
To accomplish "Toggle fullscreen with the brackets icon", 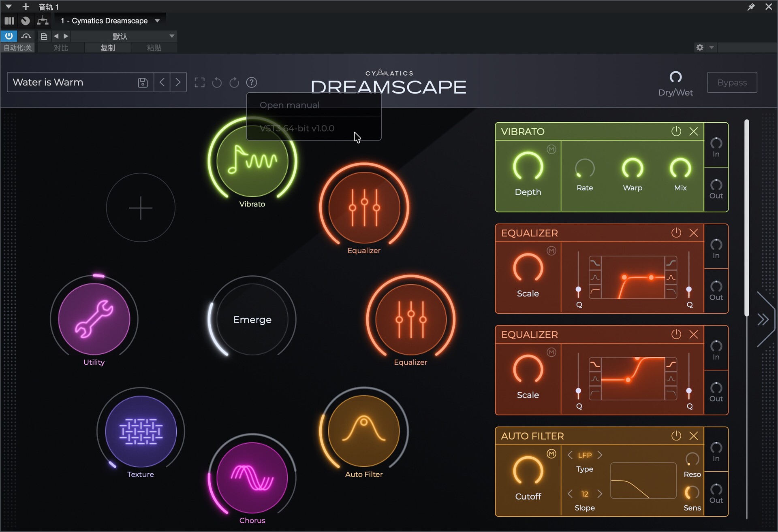I will 199,83.
